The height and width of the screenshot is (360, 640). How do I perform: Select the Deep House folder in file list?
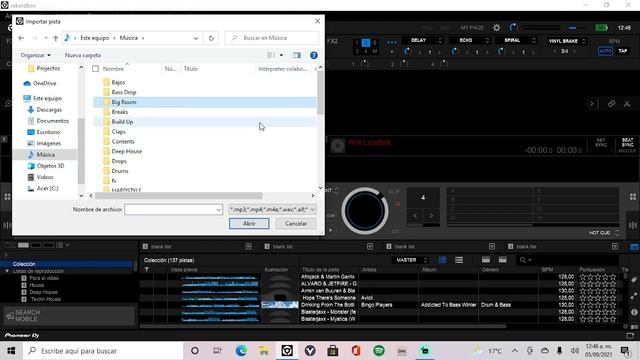coord(127,151)
